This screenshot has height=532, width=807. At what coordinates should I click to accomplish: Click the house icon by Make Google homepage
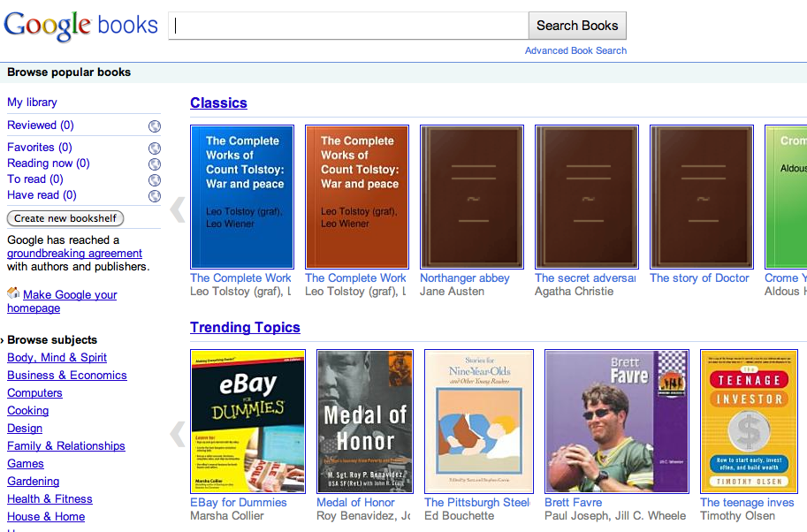click(13, 293)
